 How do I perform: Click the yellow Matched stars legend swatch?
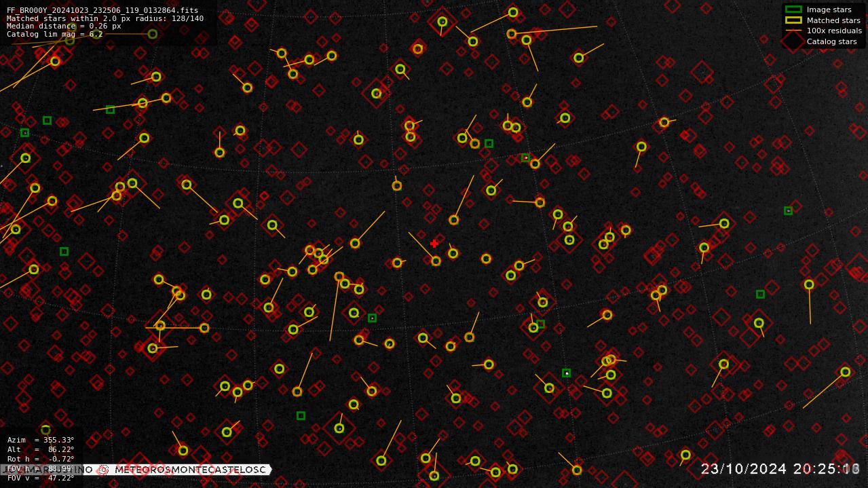pyautogui.click(x=793, y=20)
